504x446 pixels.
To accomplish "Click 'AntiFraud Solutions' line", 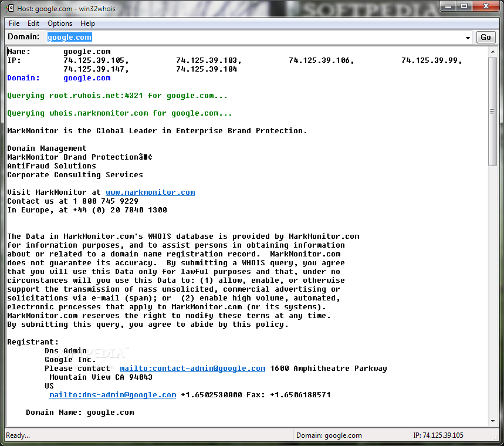I will point(52,166).
